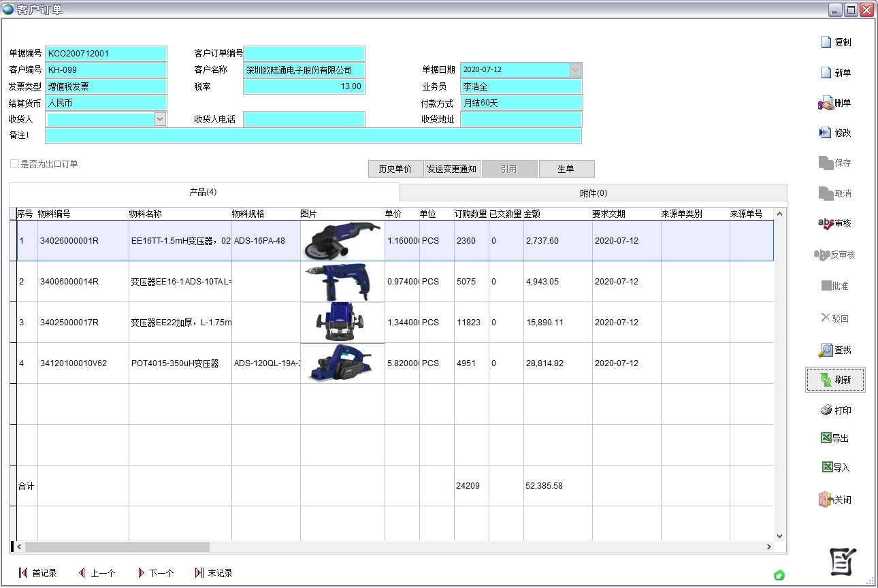878x588 pixels.
Task: Go to next record with 下一个
Action: point(155,573)
